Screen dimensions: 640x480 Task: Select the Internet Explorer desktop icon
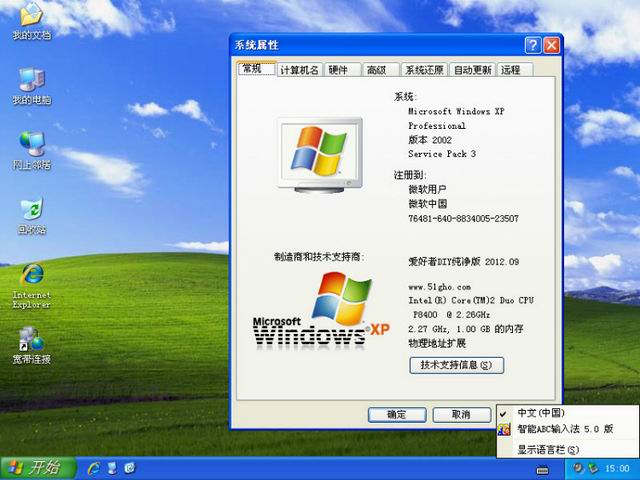(31, 286)
